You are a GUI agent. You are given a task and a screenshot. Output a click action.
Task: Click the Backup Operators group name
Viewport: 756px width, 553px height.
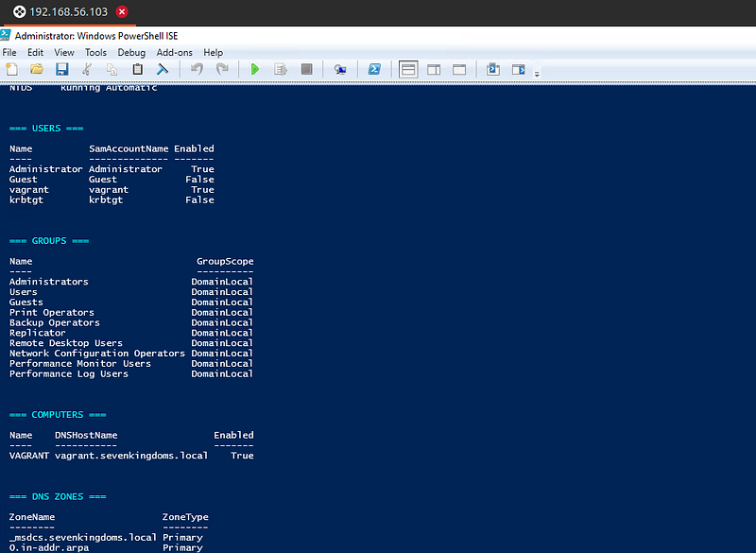(x=55, y=322)
